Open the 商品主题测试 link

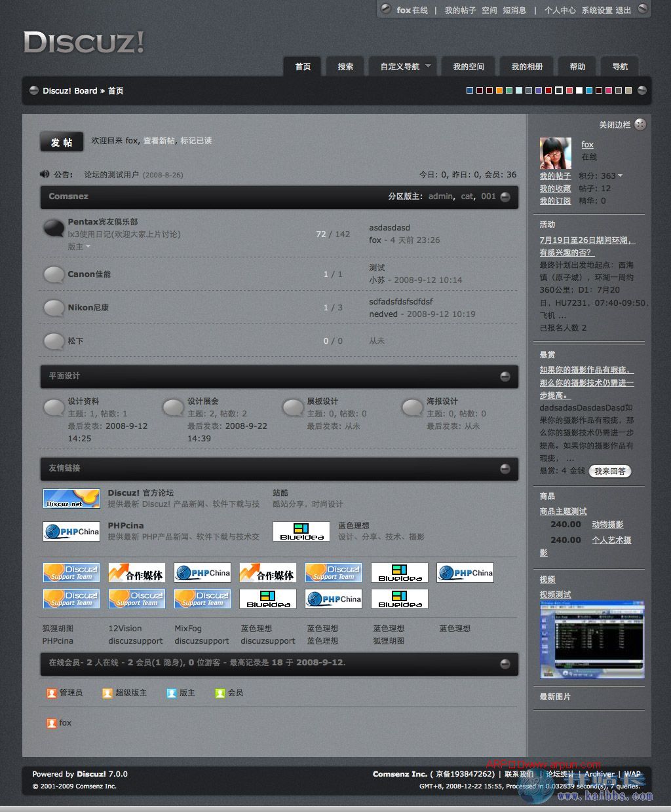[x=564, y=511]
